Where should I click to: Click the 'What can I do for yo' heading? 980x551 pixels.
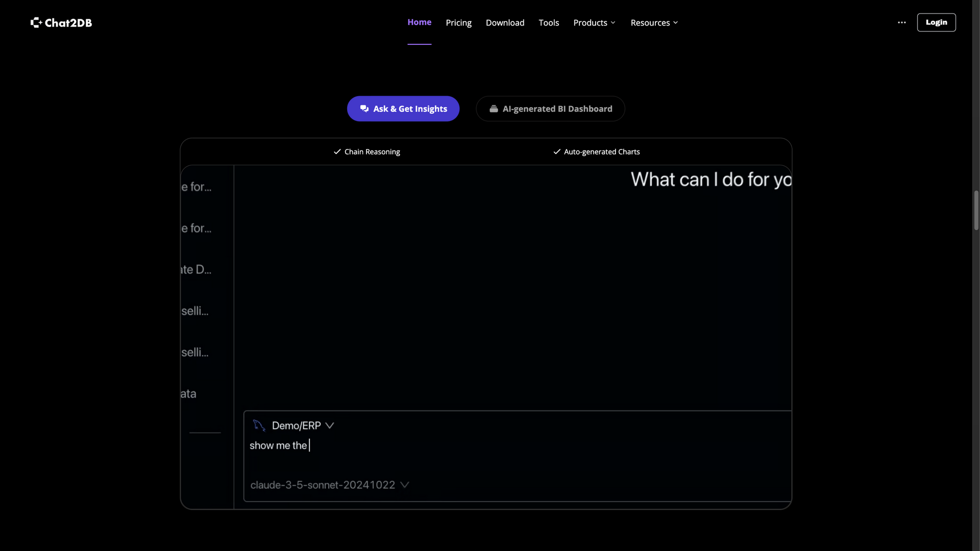(x=711, y=180)
